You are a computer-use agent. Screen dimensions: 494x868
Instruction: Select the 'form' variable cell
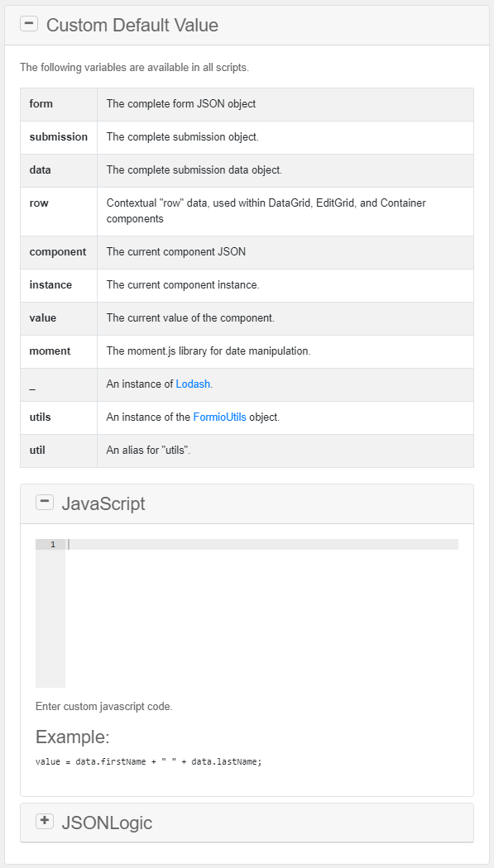tap(59, 104)
